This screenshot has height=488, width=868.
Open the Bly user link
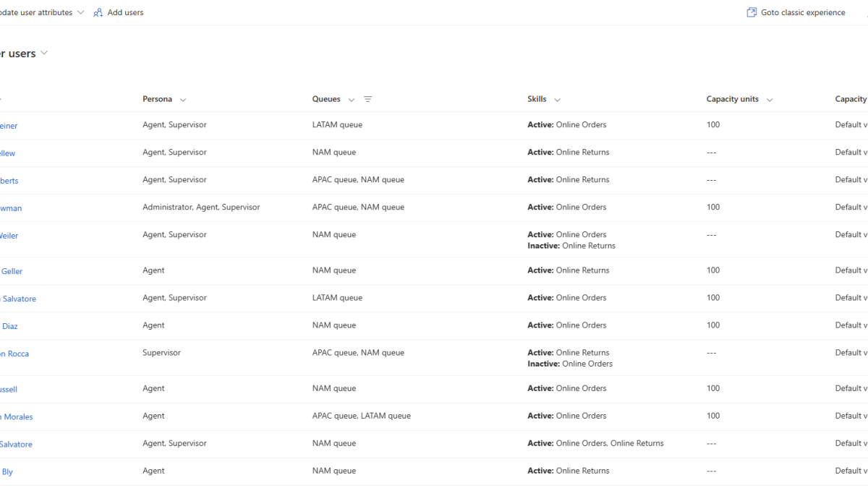(x=7, y=471)
